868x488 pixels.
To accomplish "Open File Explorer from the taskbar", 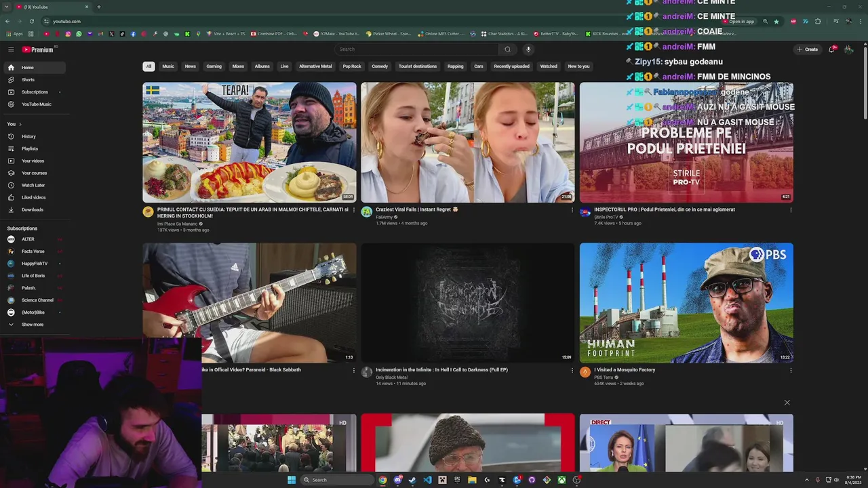I will click(x=473, y=480).
